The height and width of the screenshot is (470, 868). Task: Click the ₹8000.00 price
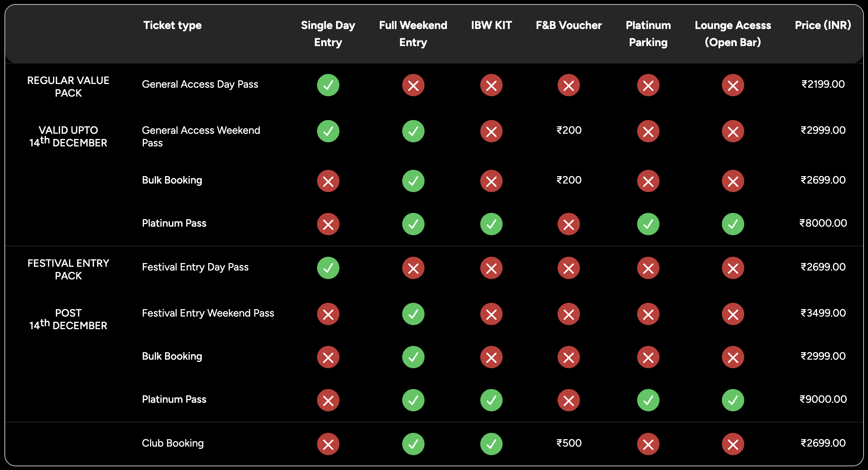click(x=823, y=223)
